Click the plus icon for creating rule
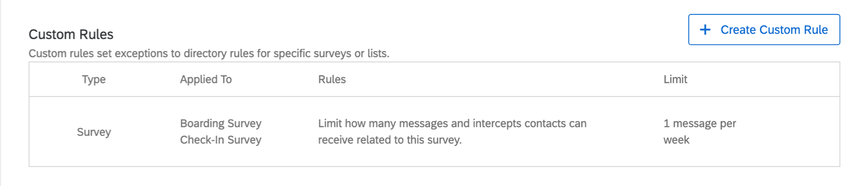 705,30
